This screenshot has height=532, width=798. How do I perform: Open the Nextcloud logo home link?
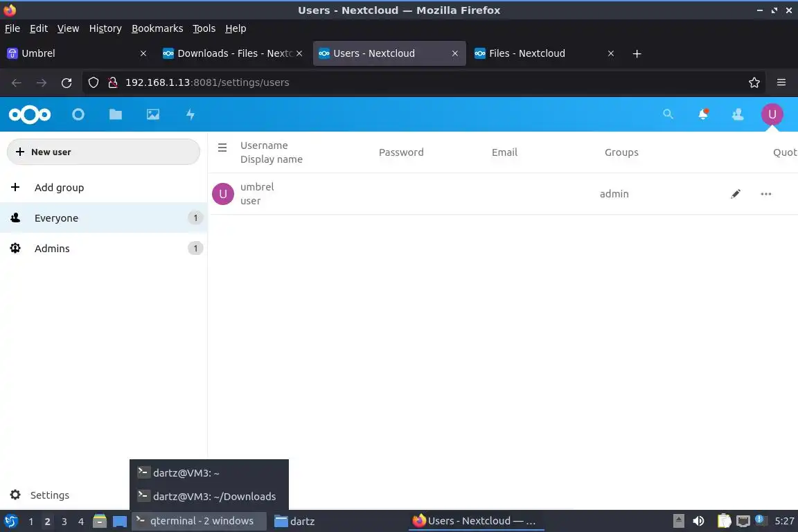point(30,114)
